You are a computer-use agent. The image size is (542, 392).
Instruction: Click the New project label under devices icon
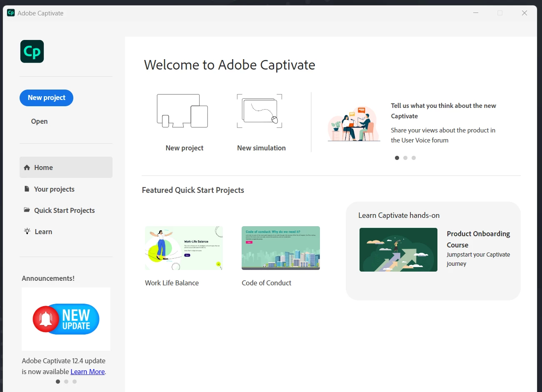click(x=185, y=148)
